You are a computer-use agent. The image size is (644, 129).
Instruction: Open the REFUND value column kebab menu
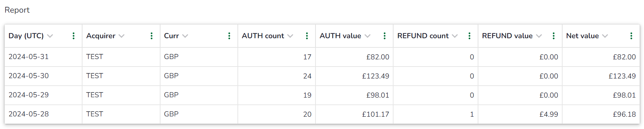click(x=554, y=36)
